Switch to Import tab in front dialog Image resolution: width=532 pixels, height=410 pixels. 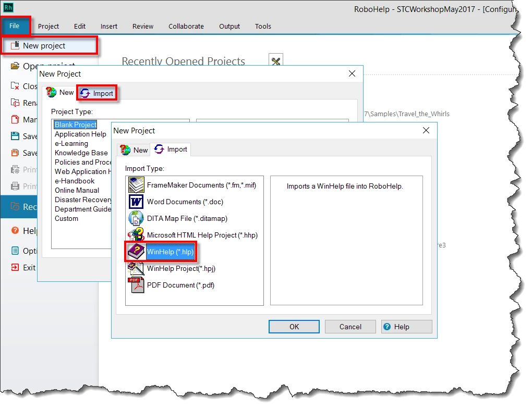coord(171,149)
